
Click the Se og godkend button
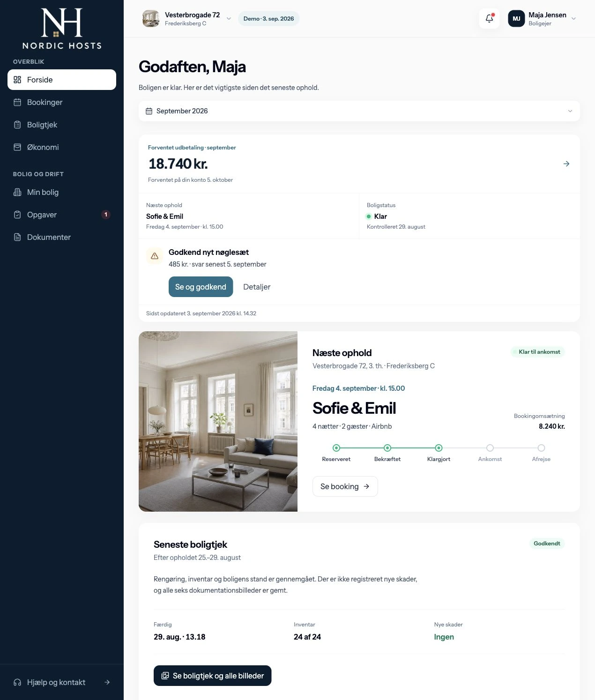(201, 287)
